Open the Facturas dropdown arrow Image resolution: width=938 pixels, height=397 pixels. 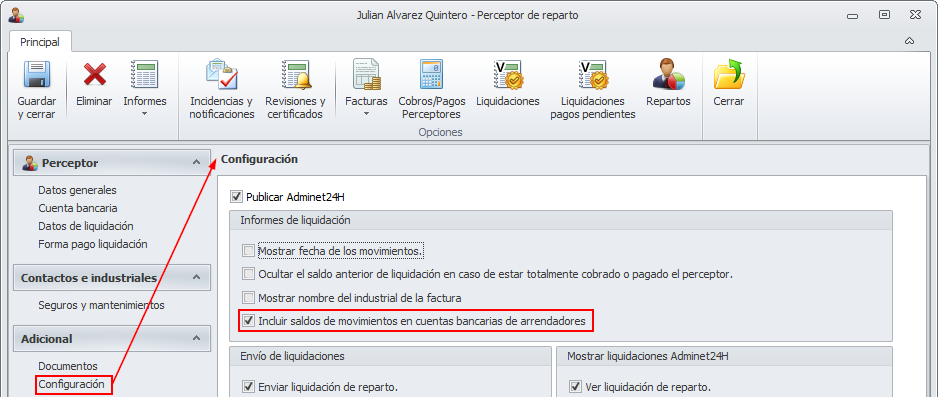coord(366,114)
